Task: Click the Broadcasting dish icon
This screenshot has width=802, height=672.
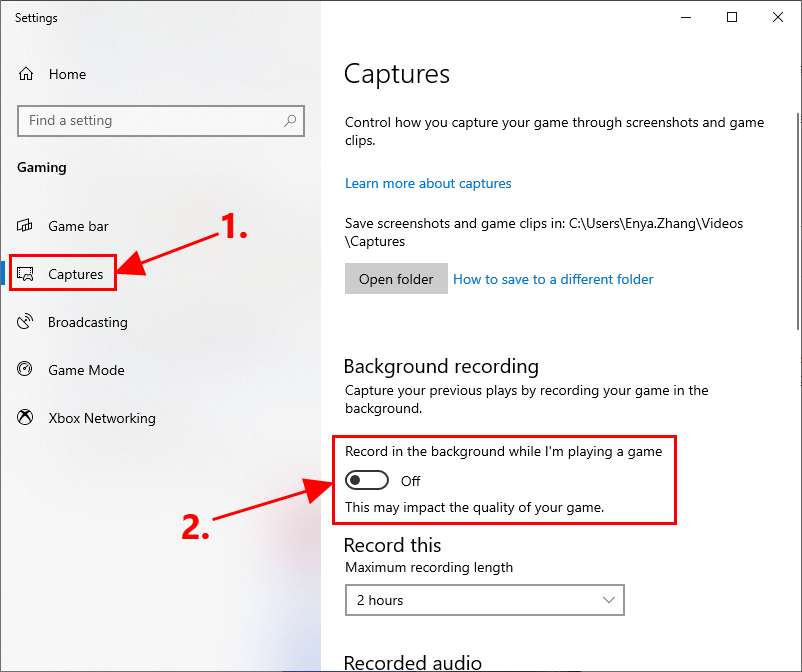Action: pyautogui.click(x=25, y=322)
